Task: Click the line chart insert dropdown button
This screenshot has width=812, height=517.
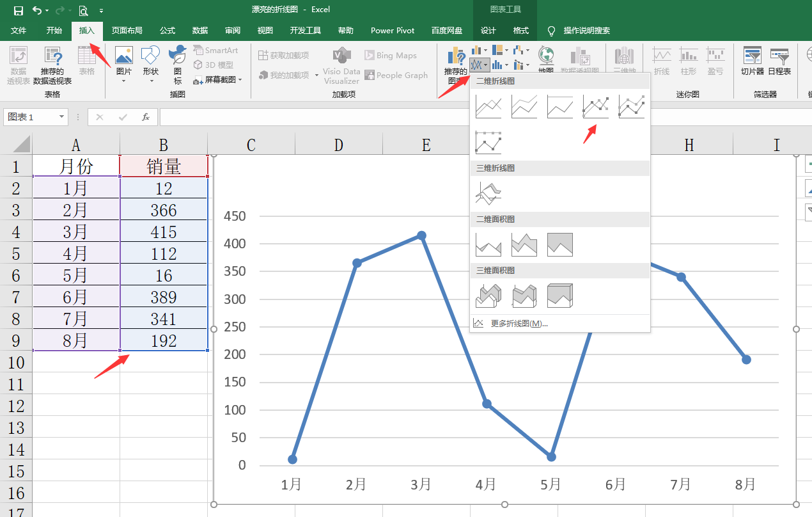Action: point(480,65)
